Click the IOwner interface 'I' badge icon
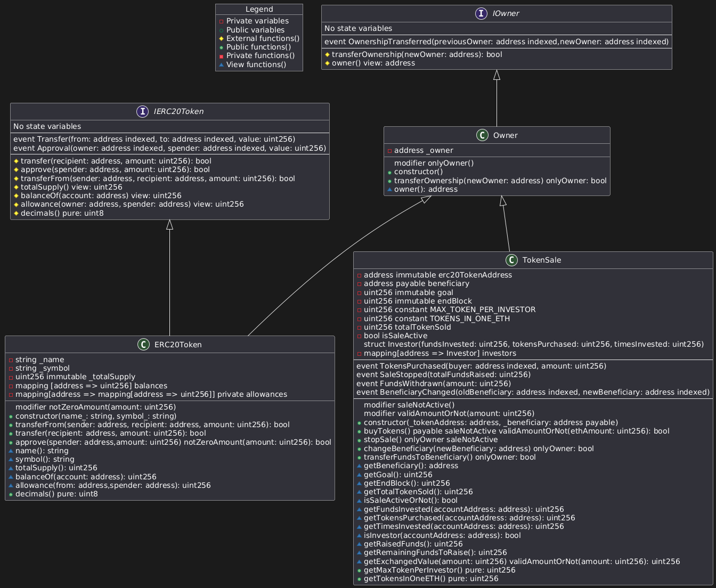Screen dimensions: 716x588 481,14
